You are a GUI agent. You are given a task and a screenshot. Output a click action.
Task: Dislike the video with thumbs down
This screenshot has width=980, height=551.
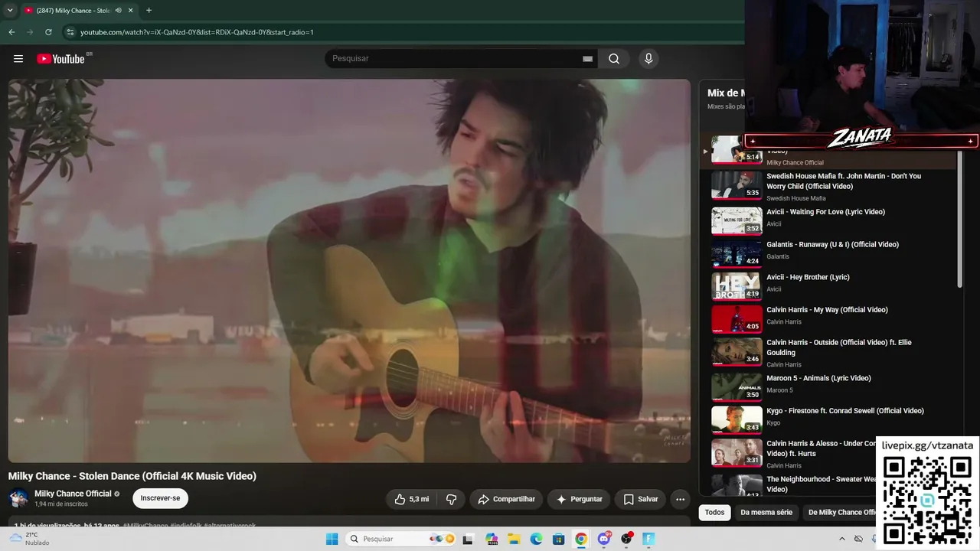tap(452, 499)
